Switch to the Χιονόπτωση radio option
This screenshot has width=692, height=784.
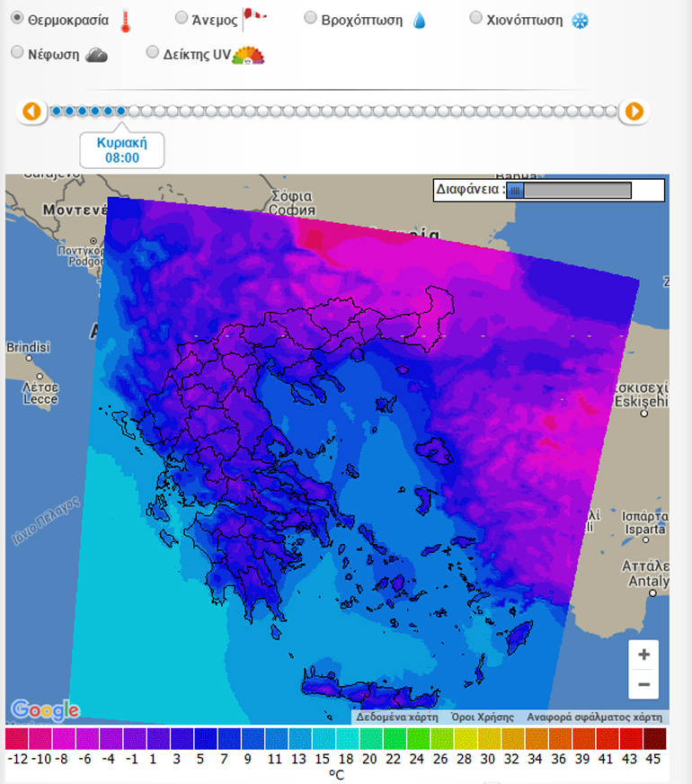click(x=476, y=18)
